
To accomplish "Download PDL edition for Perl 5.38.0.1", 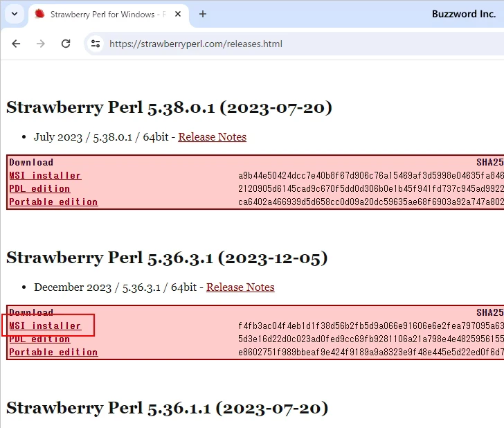I will pyautogui.click(x=39, y=189).
